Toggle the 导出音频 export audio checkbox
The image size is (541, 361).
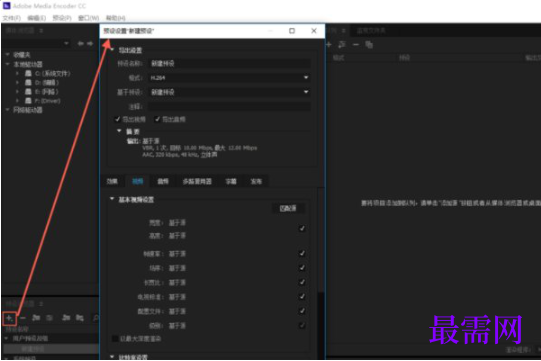[x=157, y=119]
